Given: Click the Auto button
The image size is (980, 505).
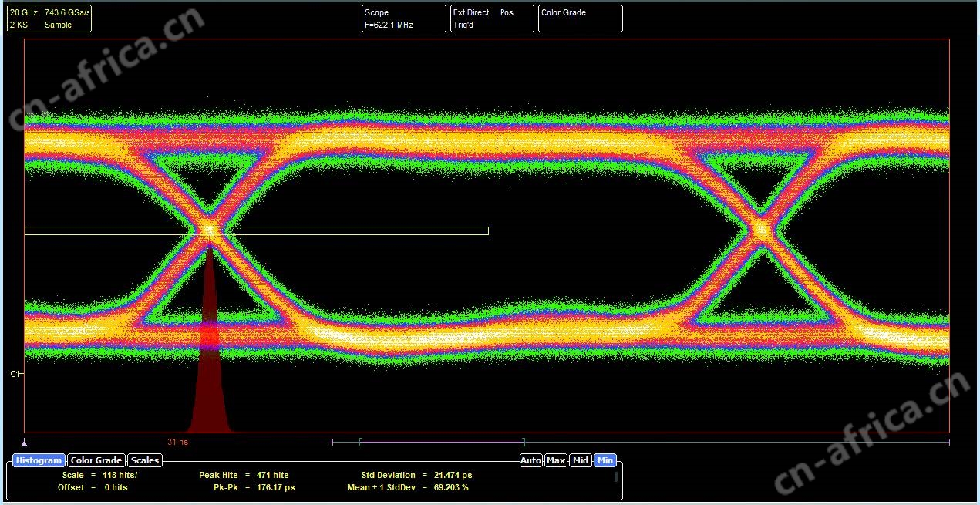Looking at the screenshot, I should point(531,460).
